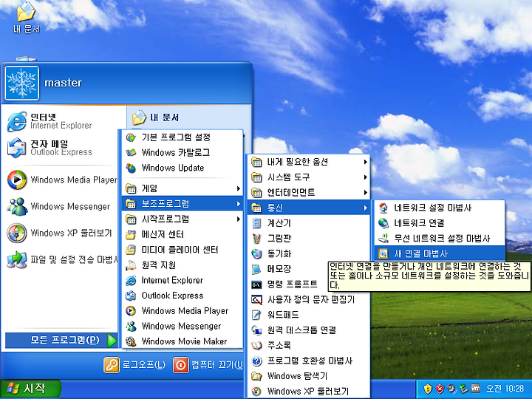Viewport: 532px width, 399px height.
Task: Open the 내 문서 desktop icon
Action: point(26,17)
